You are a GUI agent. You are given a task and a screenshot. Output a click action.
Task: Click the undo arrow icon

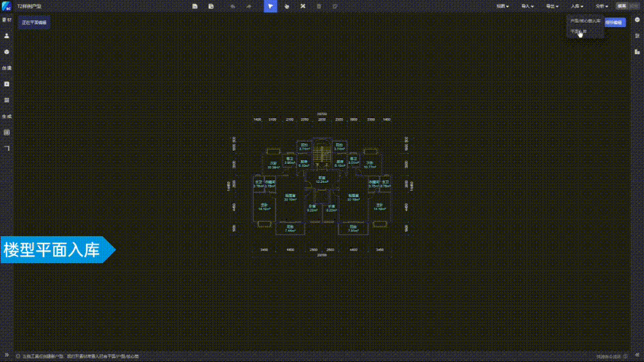233,6
